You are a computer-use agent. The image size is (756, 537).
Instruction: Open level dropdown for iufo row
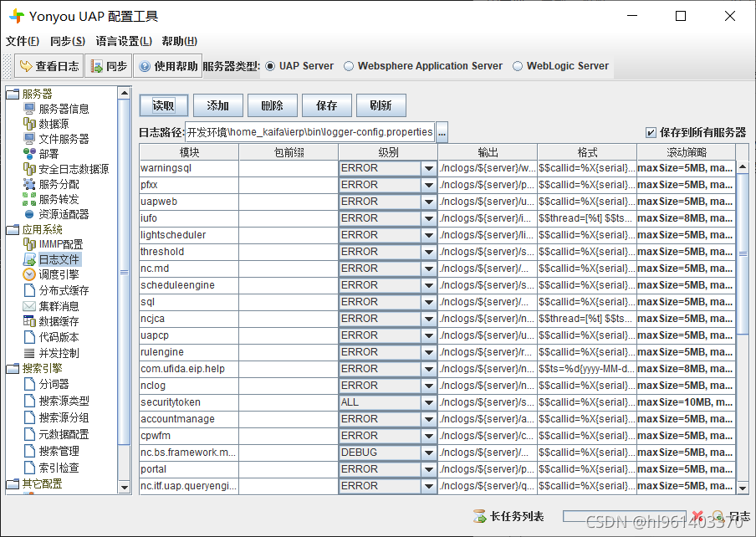(429, 218)
